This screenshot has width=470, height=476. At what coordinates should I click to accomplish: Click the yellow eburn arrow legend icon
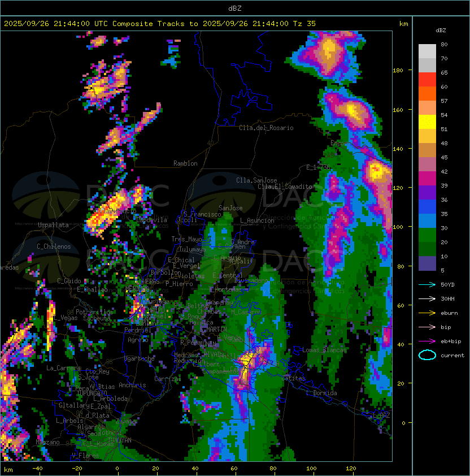tap(427, 313)
